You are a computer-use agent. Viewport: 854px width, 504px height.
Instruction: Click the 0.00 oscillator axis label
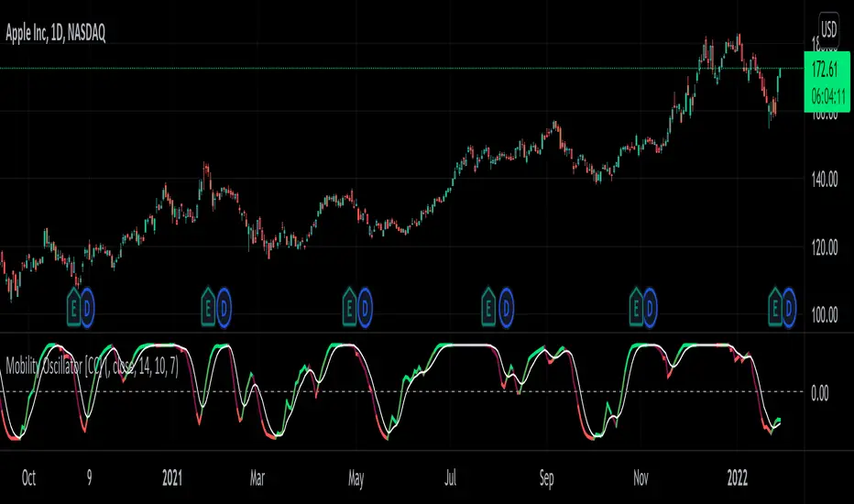(820, 393)
